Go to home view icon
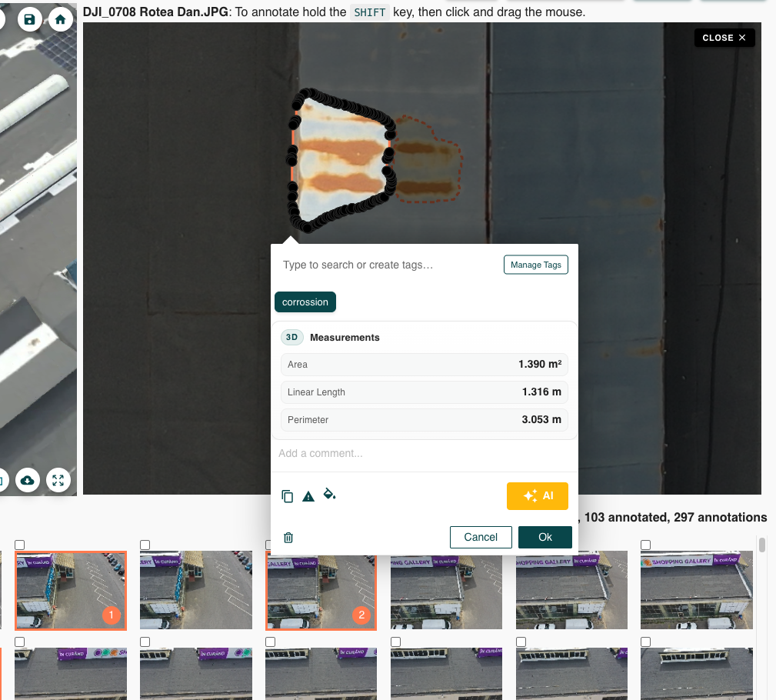The height and width of the screenshot is (700, 776). 61,19
